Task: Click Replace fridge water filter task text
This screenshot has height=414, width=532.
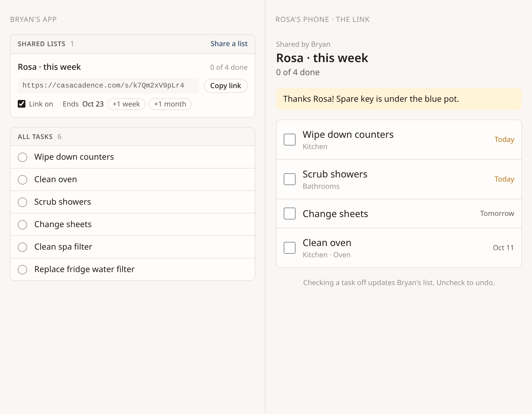Action: click(85, 269)
